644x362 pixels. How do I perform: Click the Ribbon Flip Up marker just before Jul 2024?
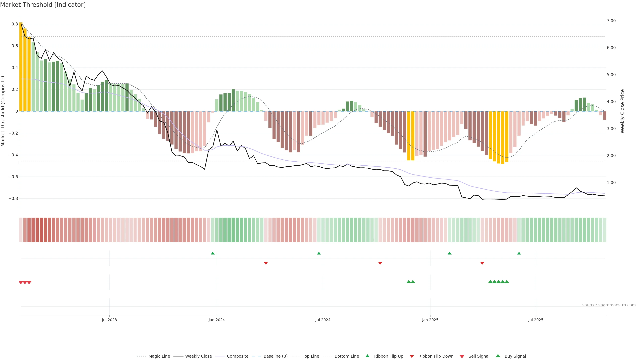(x=319, y=253)
